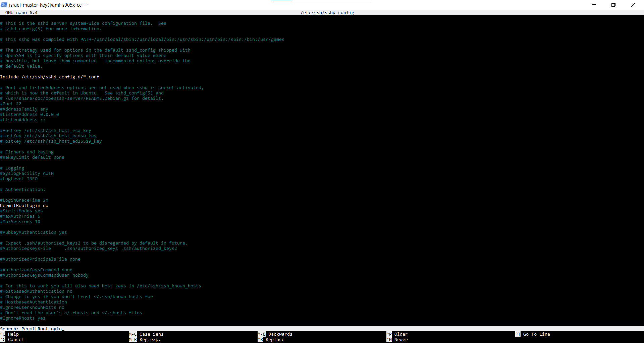Viewport: 644px width, 343px height.
Task: Click the '#RekeyLimit default none' line
Action: pyautogui.click(x=32, y=157)
